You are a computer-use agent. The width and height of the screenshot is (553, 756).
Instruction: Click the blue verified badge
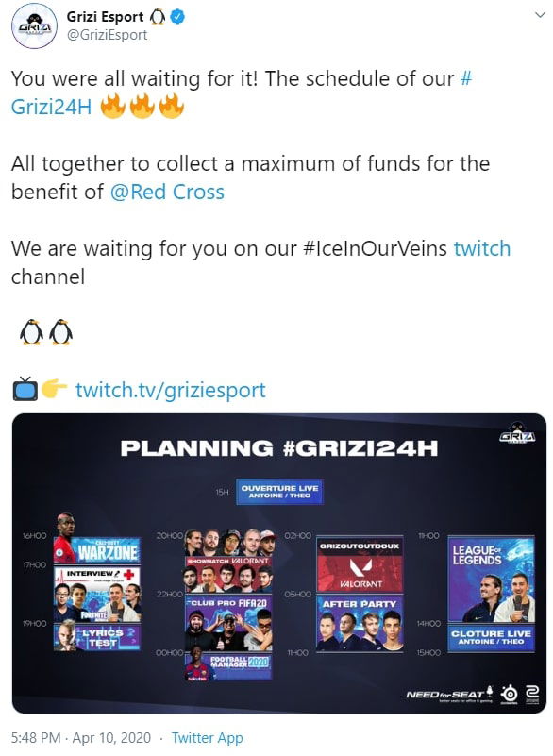coord(177,17)
